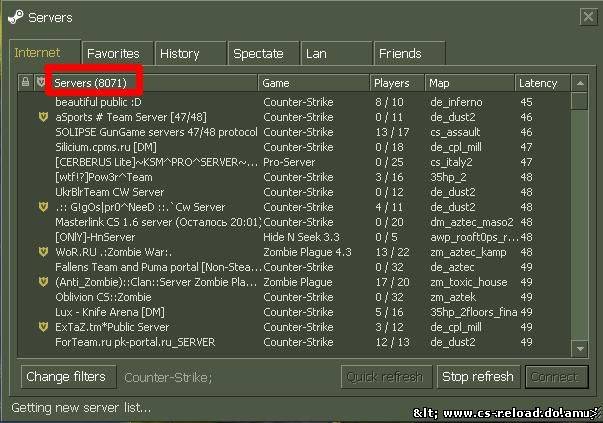Select the 'beautiful public :D' server
This screenshot has height=423, width=603.
point(294,102)
